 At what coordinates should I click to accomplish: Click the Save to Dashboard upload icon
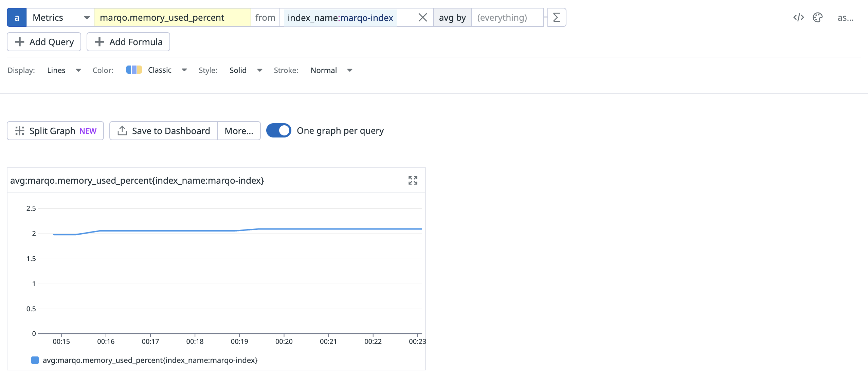[122, 131]
